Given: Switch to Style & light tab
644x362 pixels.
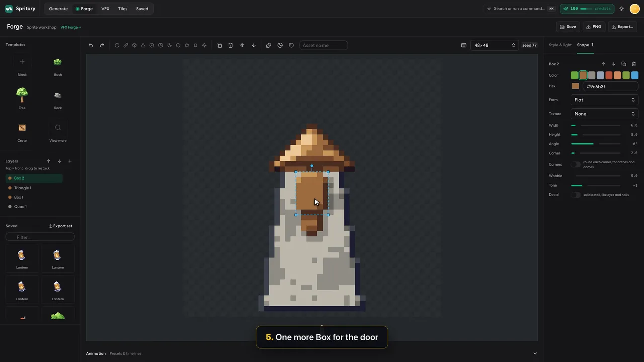Looking at the screenshot, I should tap(560, 45).
